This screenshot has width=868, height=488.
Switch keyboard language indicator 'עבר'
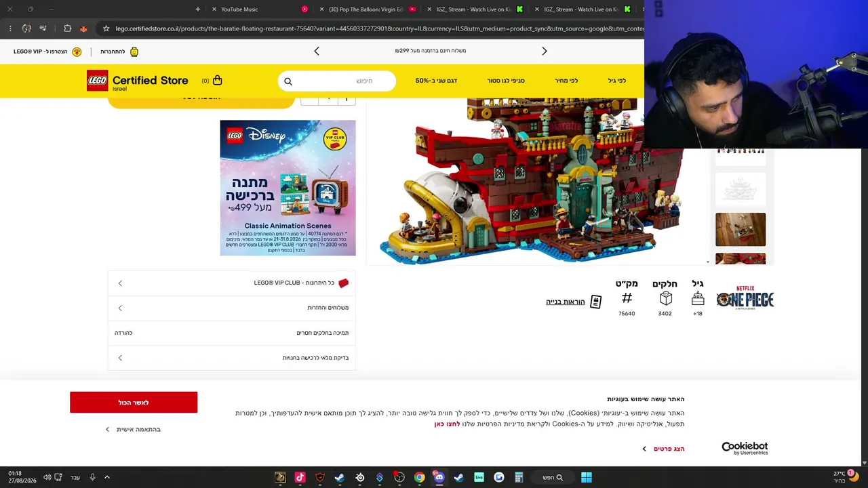click(75, 477)
